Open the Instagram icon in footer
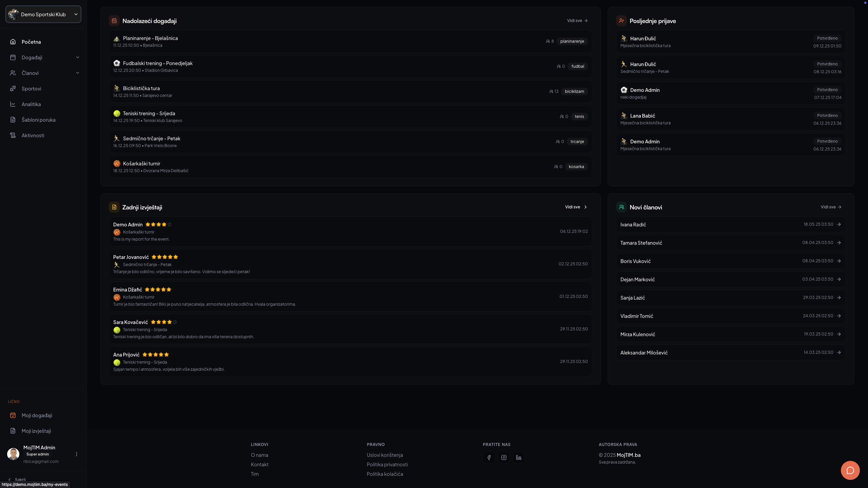 pos(504,457)
